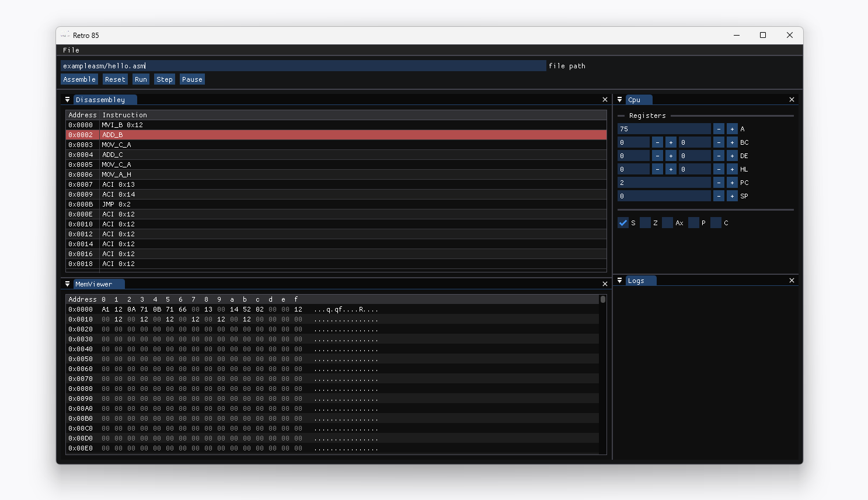Click Retro 85 app icon in title bar
This screenshot has height=500, width=868.
(65, 35)
